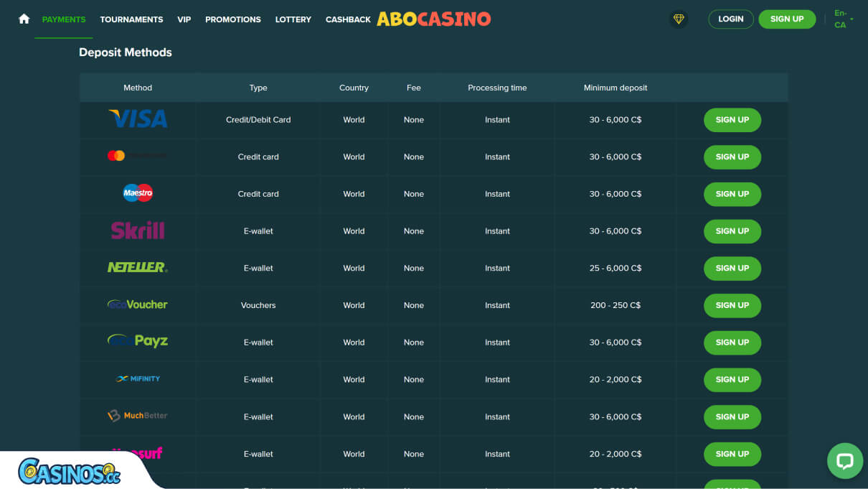Select E-wallet type in MiFinity row
This screenshot has width=868, height=489.
258,379
